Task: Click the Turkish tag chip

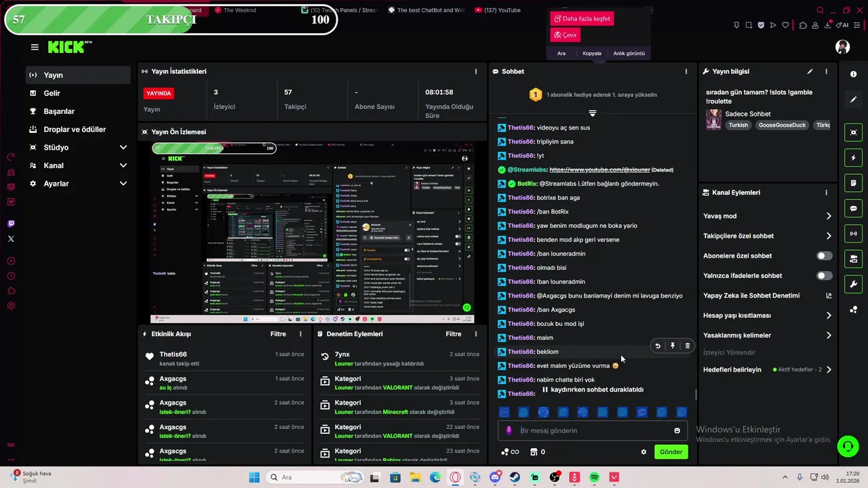Action: tap(738, 125)
